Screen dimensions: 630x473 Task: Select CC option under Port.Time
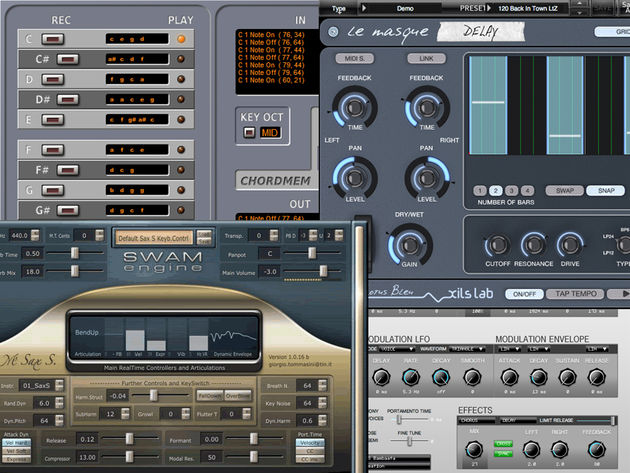click(x=310, y=451)
